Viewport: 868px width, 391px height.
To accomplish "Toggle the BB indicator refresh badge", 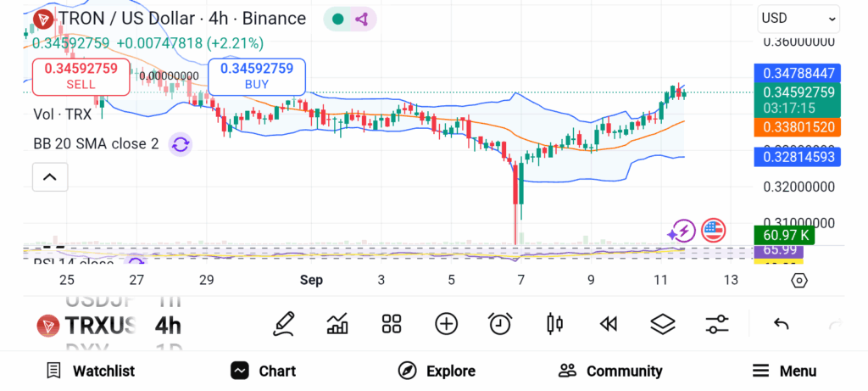I will pos(180,144).
